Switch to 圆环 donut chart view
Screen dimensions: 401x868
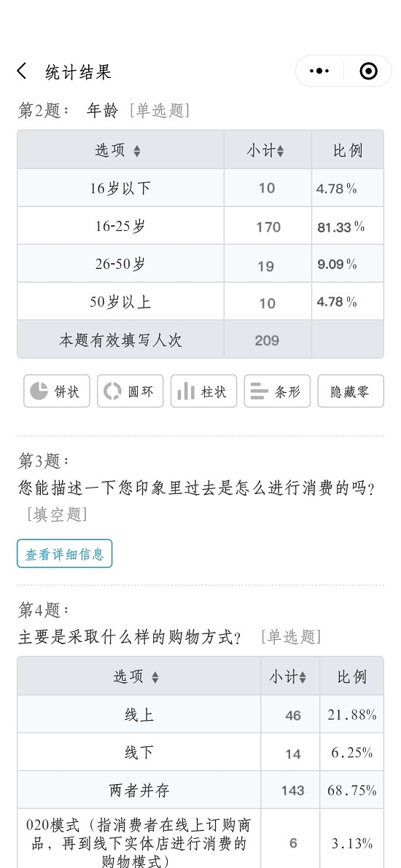(131, 391)
